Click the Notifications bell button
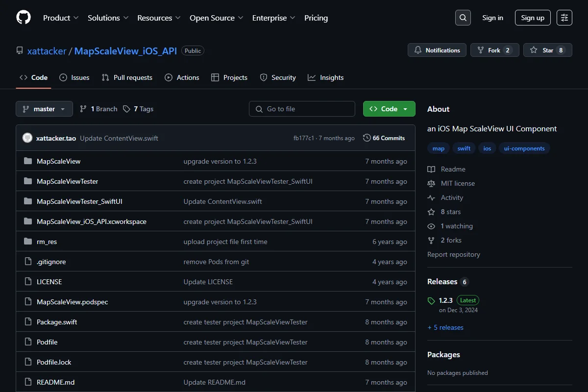The image size is (588, 392). [x=437, y=50]
